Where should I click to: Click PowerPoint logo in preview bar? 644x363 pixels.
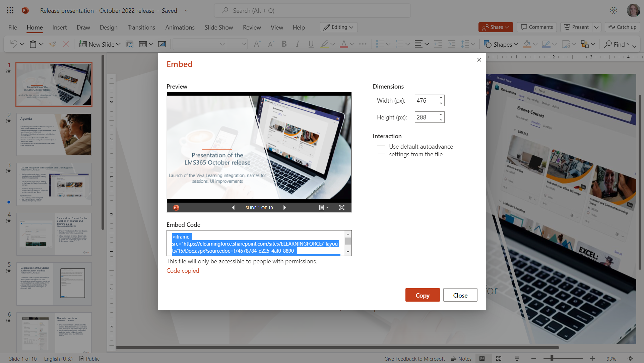176,208
